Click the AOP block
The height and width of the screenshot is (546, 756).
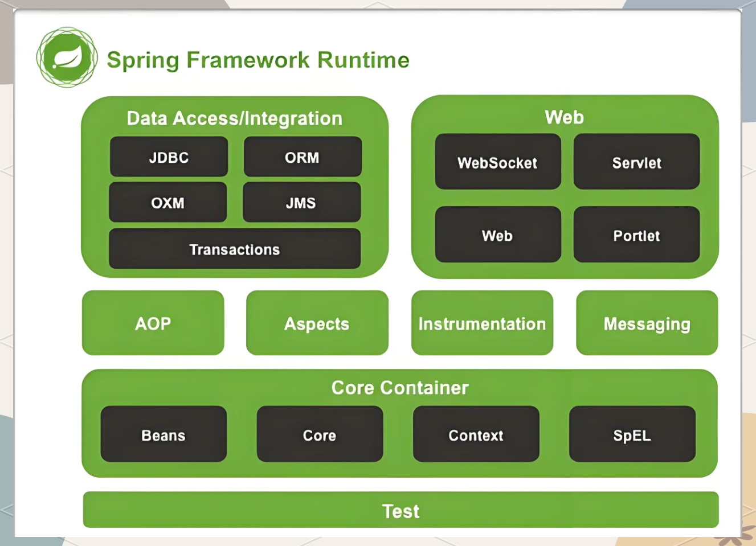[x=153, y=323]
